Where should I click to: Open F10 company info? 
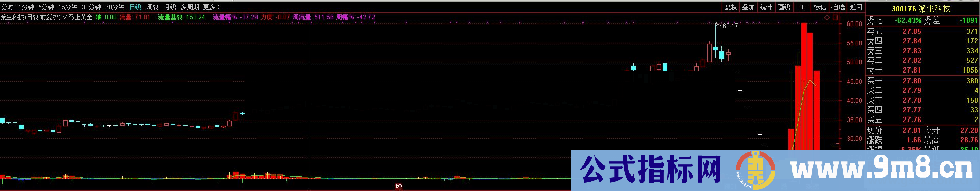[x=802, y=7]
